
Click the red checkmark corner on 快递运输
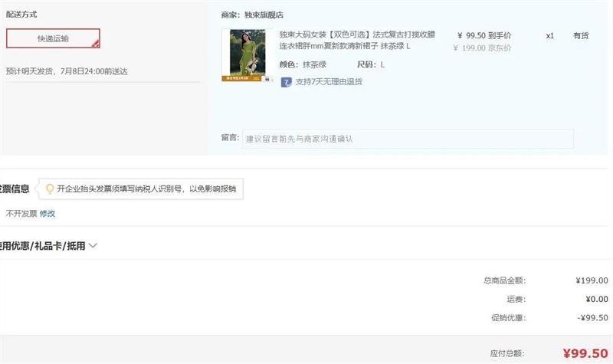tap(95, 44)
